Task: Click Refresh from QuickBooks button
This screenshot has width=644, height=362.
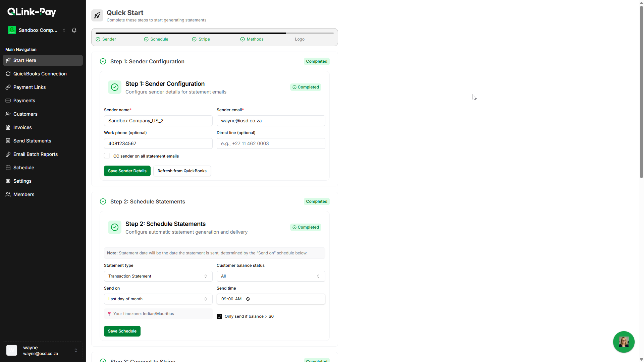Action: click(x=182, y=171)
